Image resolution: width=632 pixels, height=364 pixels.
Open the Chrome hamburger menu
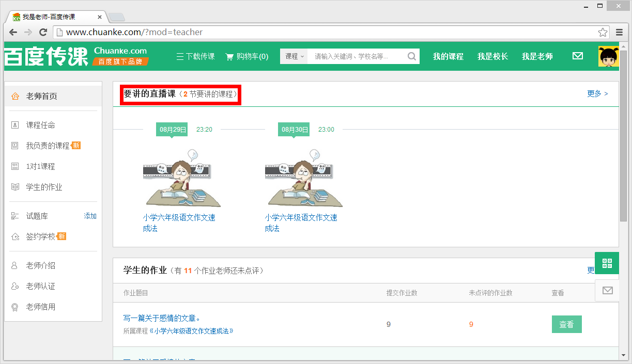pos(619,31)
